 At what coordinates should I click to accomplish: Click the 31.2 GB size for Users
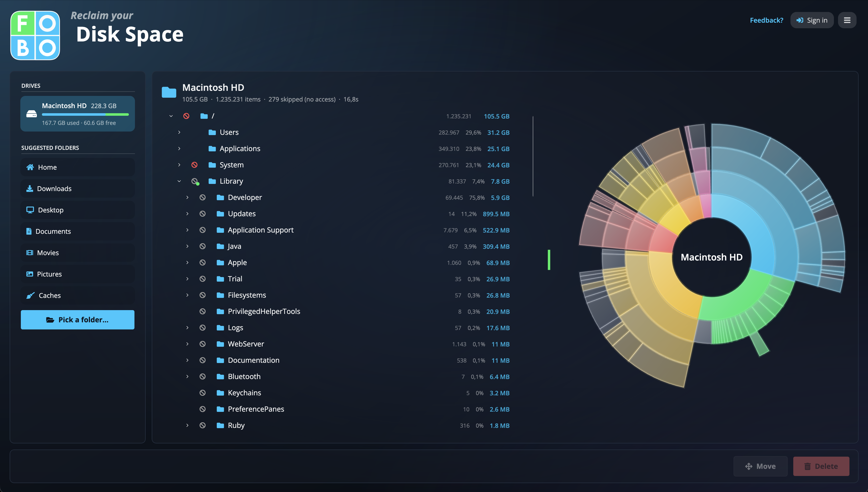pos(498,133)
